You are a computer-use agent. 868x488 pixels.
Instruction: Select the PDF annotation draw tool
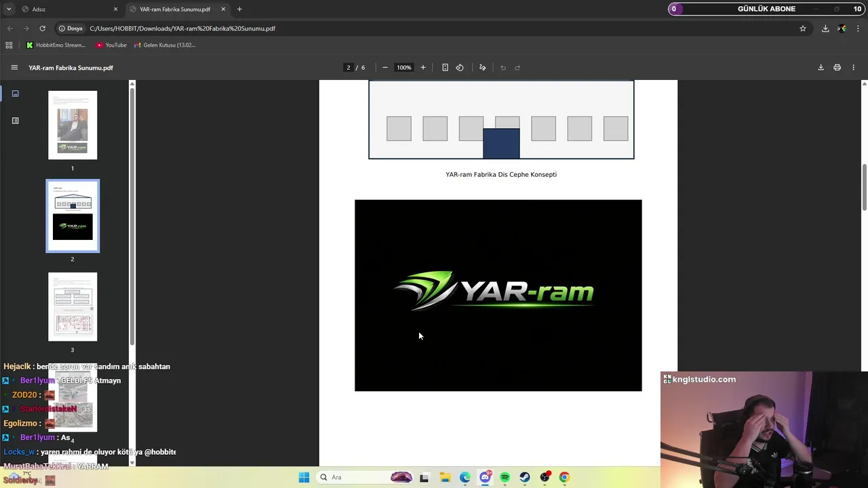coord(482,67)
